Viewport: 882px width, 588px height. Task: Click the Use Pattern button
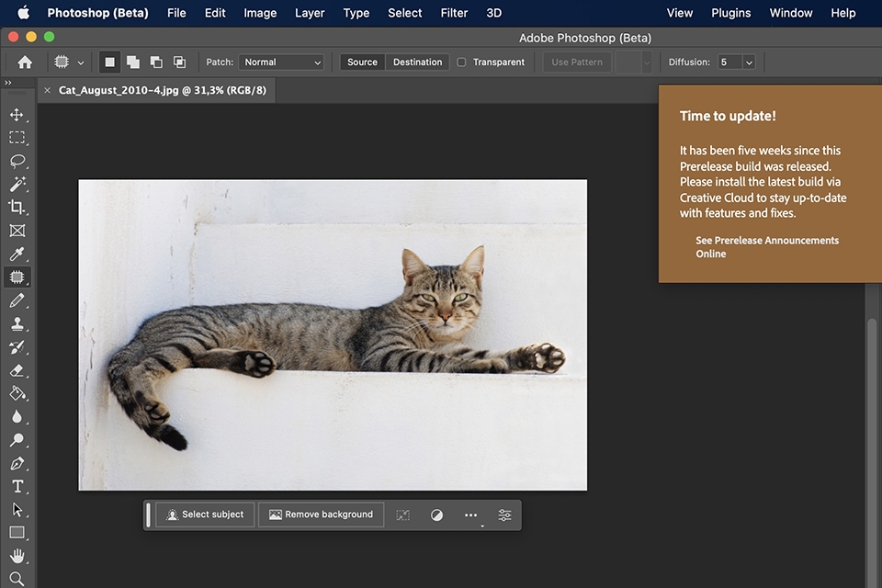click(577, 62)
